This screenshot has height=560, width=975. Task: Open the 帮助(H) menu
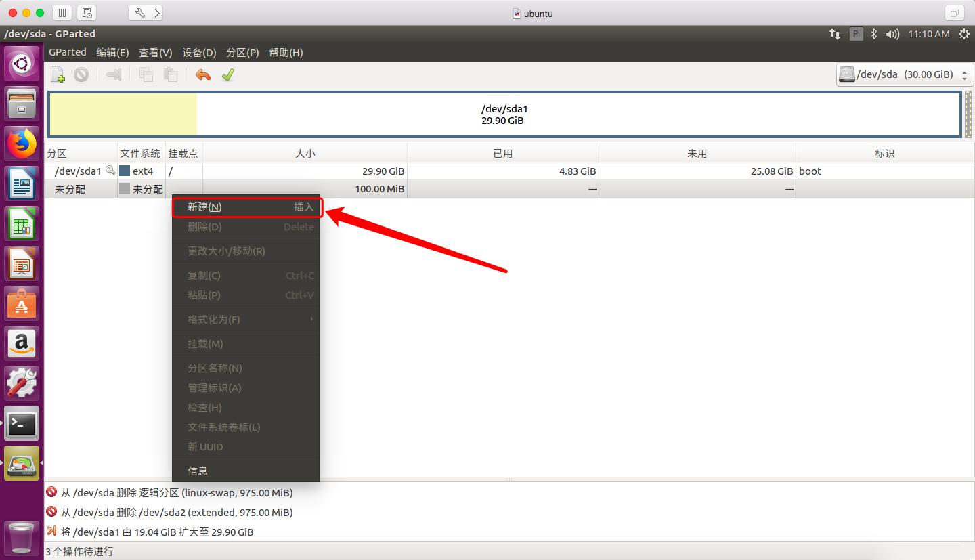286,52
